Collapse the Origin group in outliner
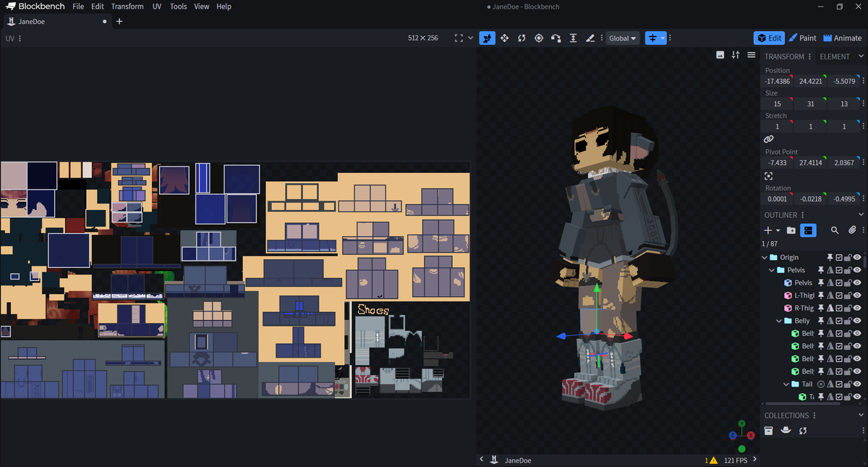 tap(765, 257)
